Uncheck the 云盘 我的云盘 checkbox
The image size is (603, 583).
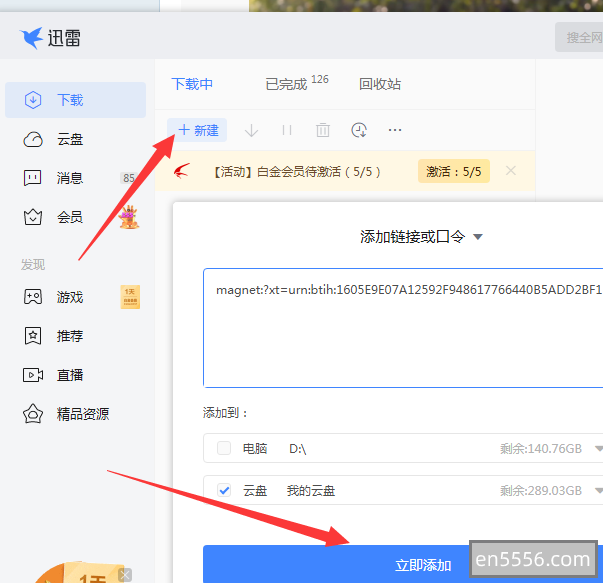point(224,491)
